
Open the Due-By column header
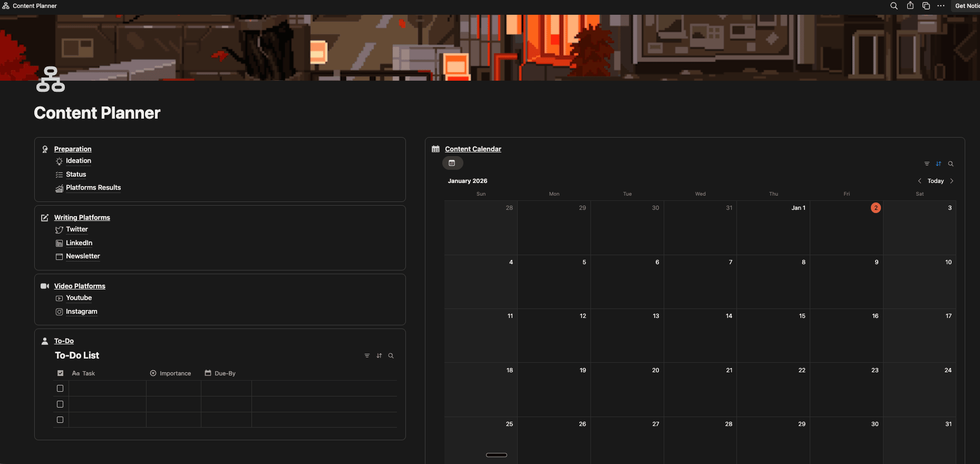(x=220, y=373)
